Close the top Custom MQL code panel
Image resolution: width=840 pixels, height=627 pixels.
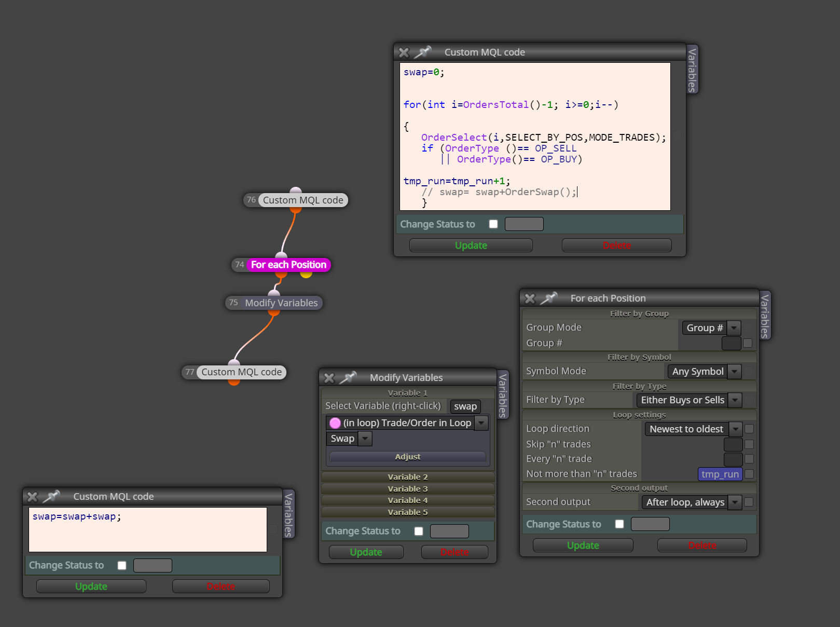[x=404, y=52]
